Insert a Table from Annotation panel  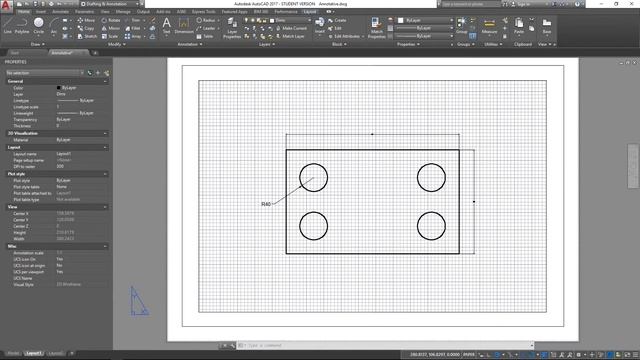click(205, 36)
